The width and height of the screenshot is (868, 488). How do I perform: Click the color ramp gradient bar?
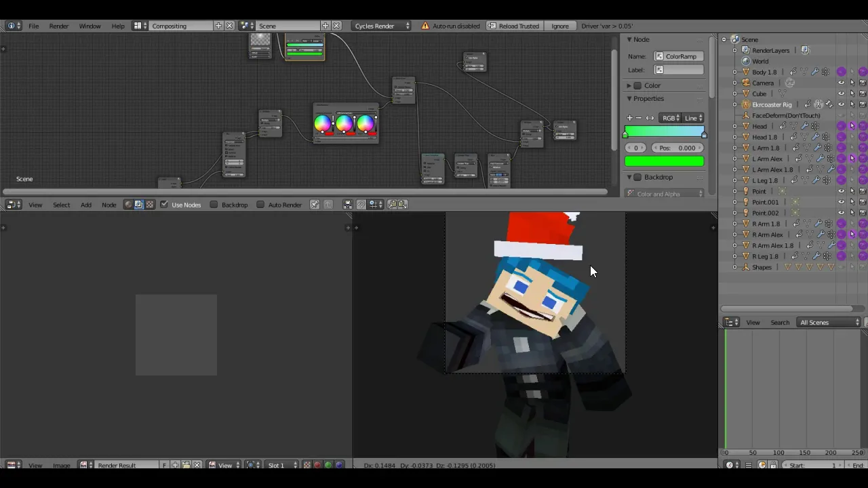[665, 131]
